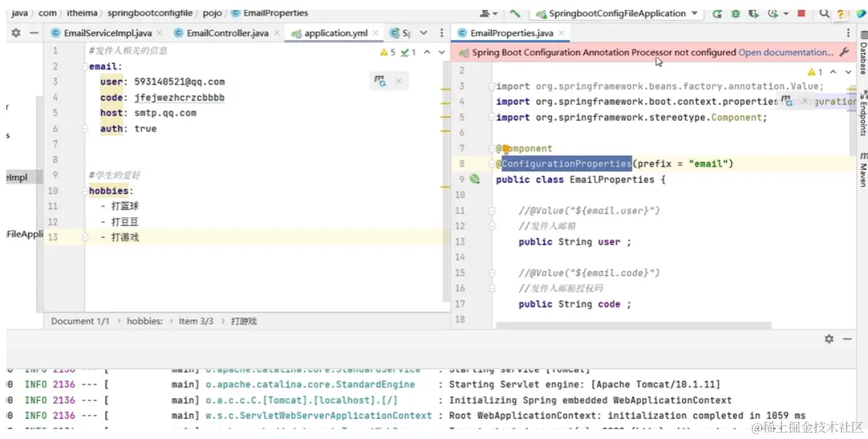The height and width of the screenshot is (439, 868).
Task: Jump to next problem in EmailProperties.java editor
Action: (x=848, y=72)
